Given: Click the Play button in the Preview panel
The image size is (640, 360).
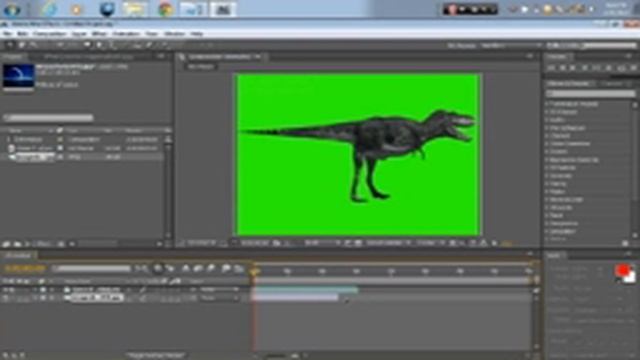Looking at the screenshot, I should (573, 68).
